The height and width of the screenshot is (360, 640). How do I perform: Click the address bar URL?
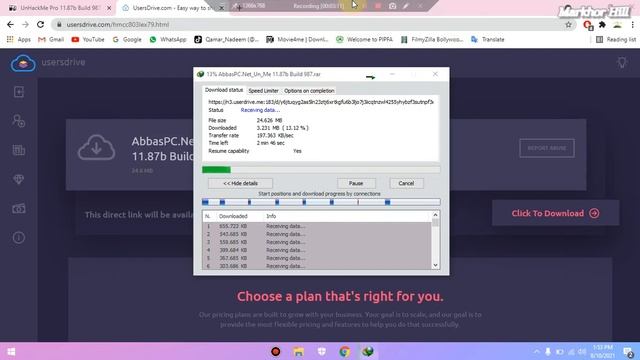(118, 24)
